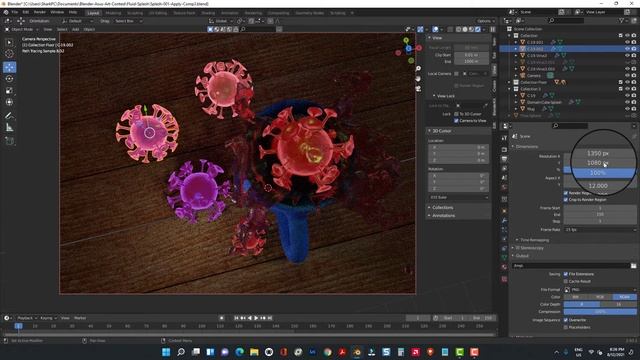Collapse the Collection 3 tree node
This screenshot has height=360, width=640.
(510, 89)
